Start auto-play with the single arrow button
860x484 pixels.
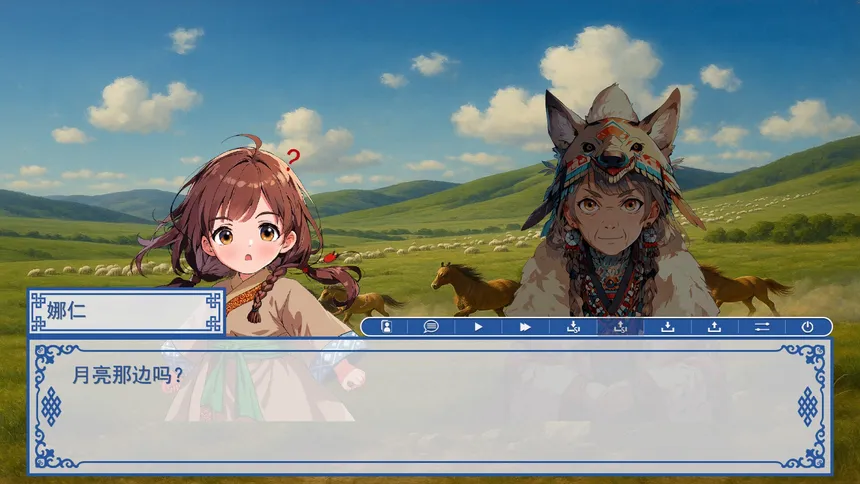click(478, 327)
